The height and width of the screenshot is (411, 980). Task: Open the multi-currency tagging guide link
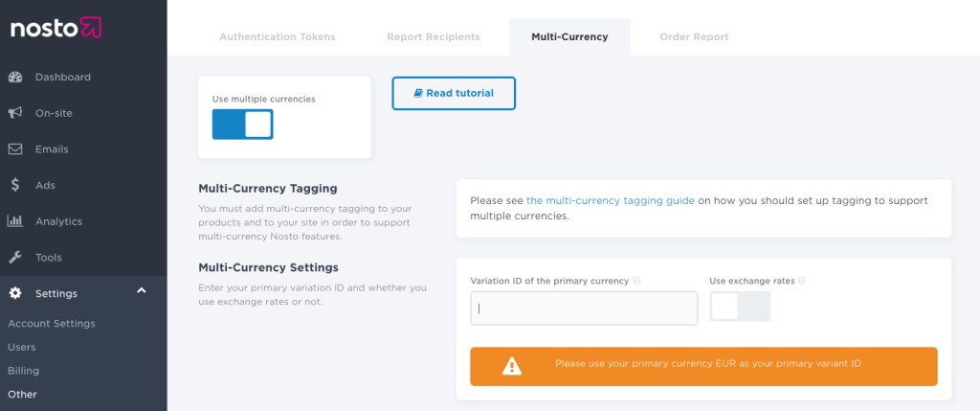tap(610, 201)
